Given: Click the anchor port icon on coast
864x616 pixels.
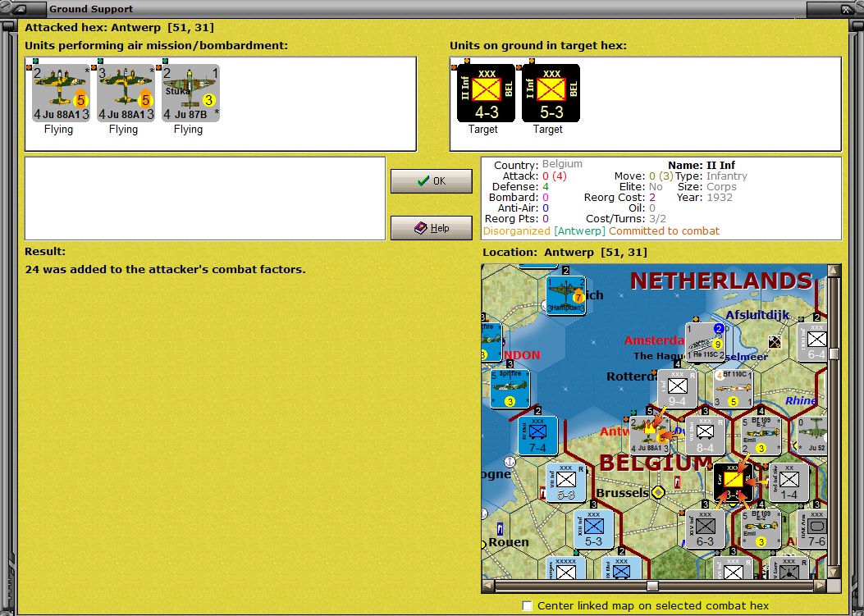Looking at the screenshot, I should coord(510,462).
